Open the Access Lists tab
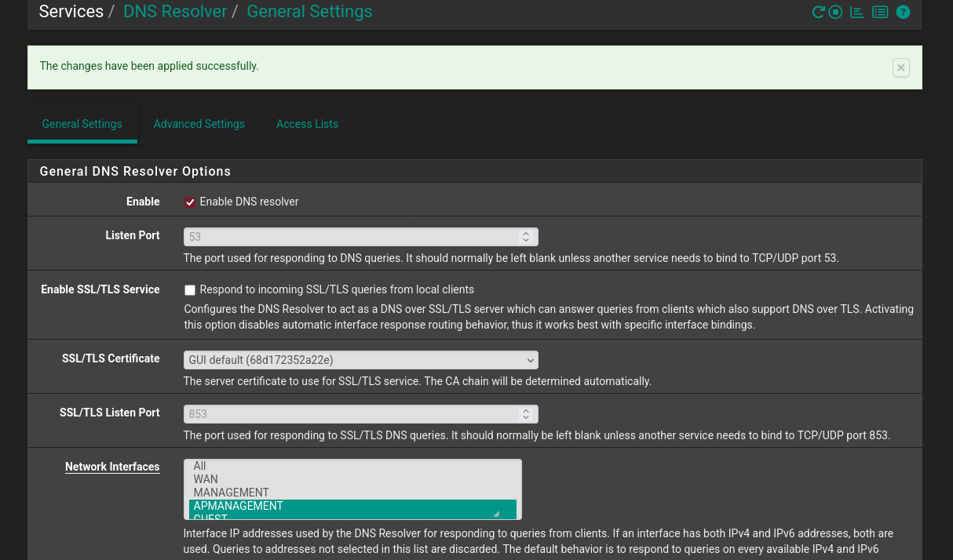Image resolution: width=953 pixels, height=560 pixels. point(307,124)
